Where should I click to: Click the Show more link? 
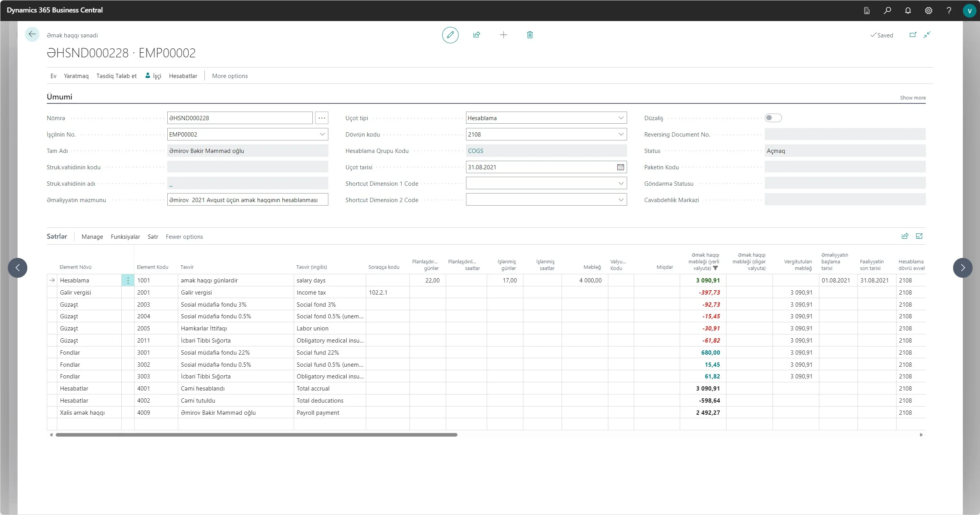pos(913,98)
